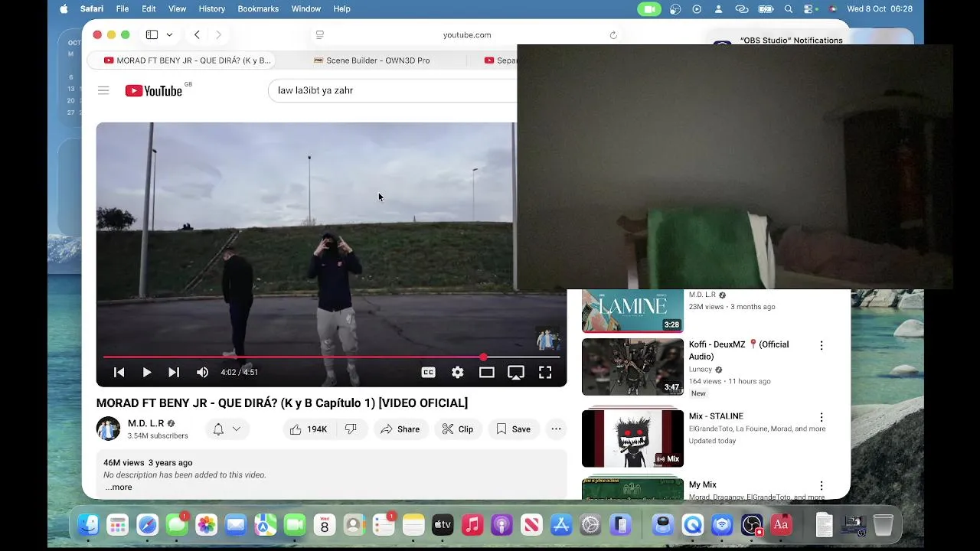Go back in Safari
The image size is (980, 551).
point(197,34)
